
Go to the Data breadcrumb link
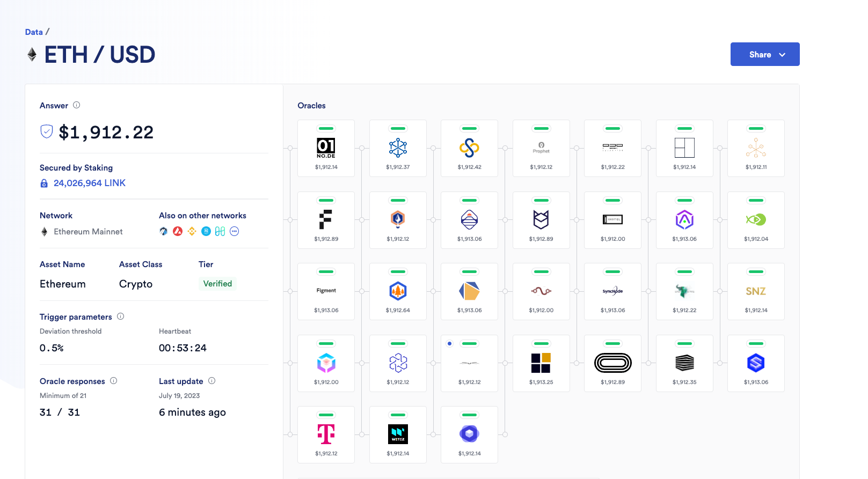pyautogui.click(x=34, y=32)
